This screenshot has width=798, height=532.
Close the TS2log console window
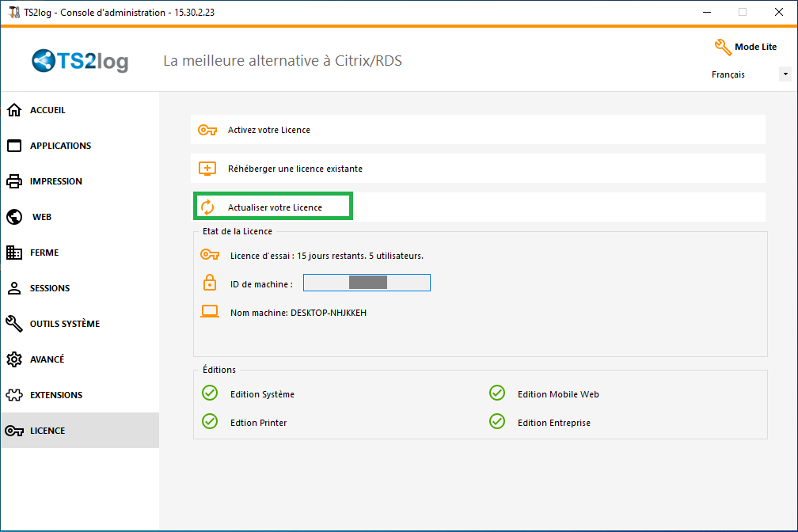point(779,12)
